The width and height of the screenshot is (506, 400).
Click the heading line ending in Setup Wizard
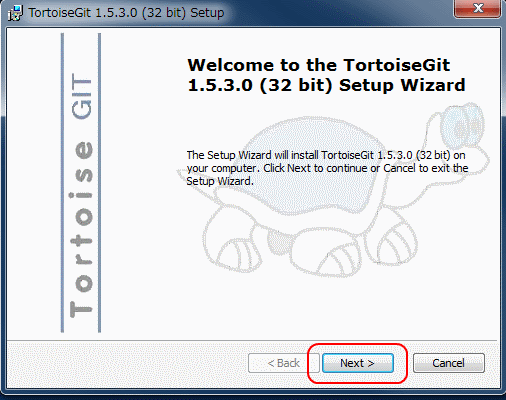pos(326,85)
